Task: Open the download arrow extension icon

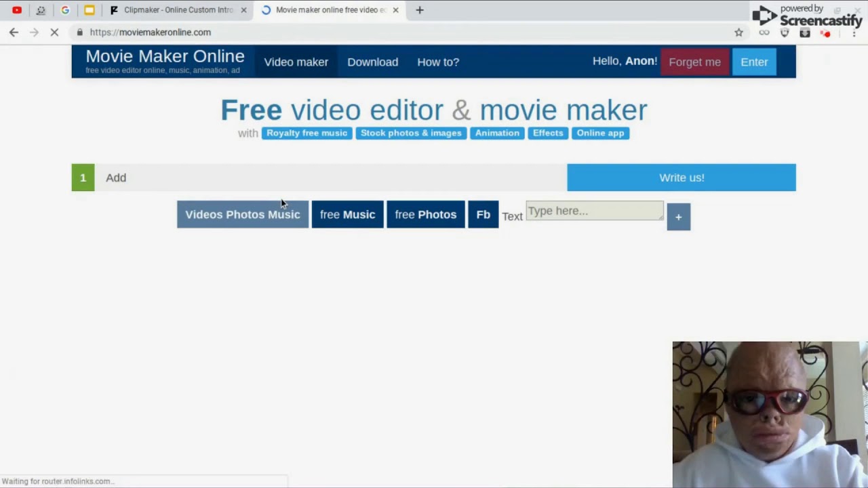Action: pos(805,33)
